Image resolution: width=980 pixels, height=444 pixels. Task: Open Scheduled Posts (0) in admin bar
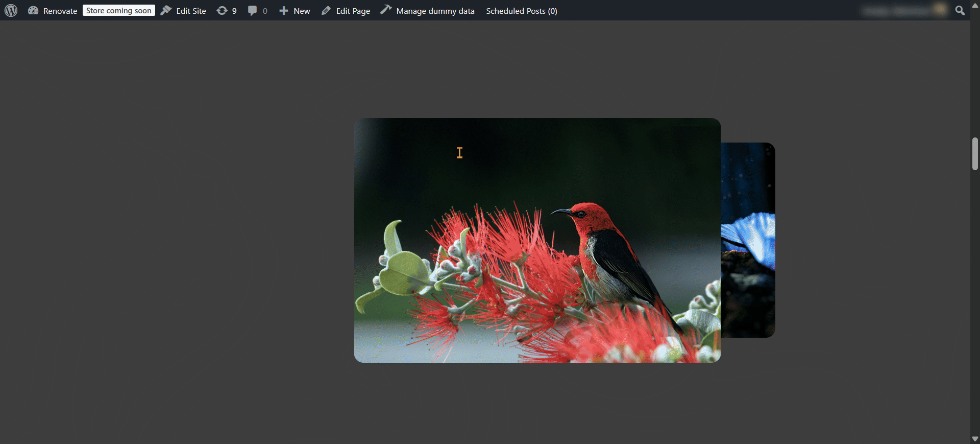[521, 11]
